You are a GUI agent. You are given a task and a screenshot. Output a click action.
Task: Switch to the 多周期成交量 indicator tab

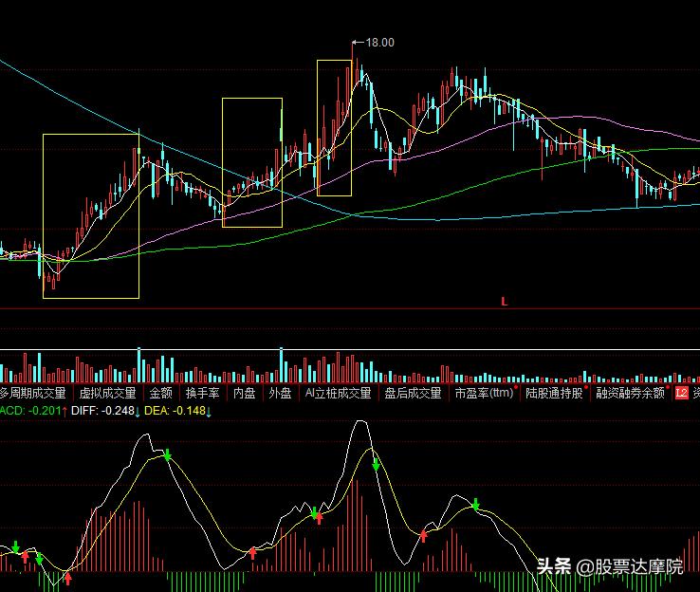pos(32,394)
